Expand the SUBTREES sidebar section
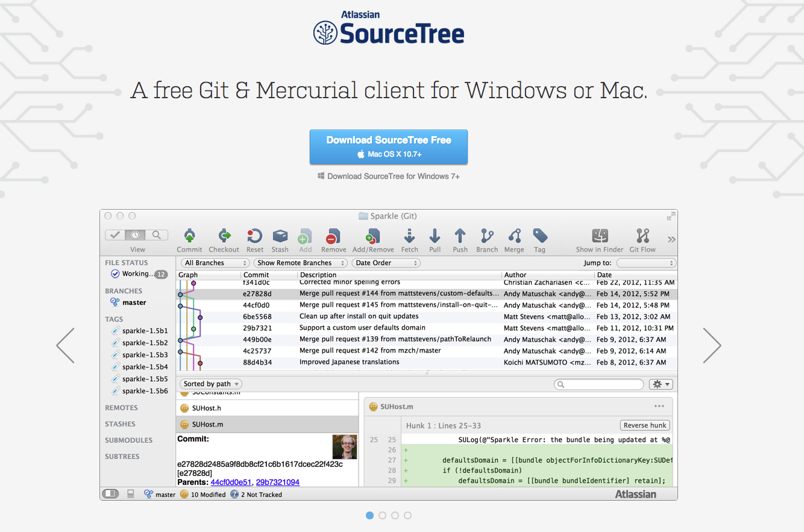This screenshot has width=804, height=532. coord(122,457)
